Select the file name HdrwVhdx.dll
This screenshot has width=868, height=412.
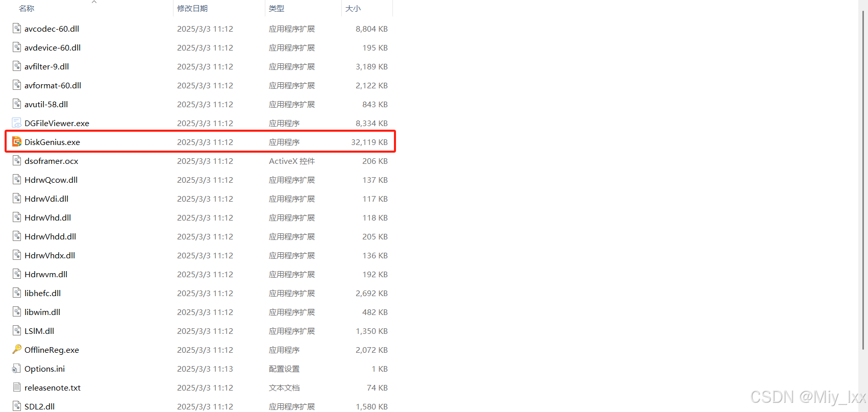(x=49, y=256)
